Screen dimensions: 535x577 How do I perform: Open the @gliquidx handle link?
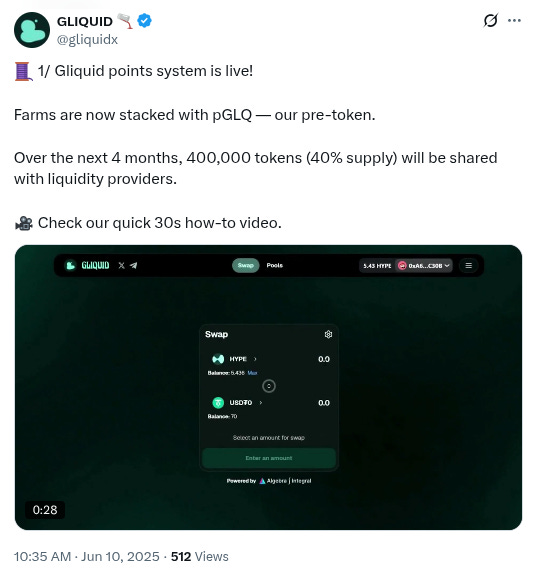point(87,39)
